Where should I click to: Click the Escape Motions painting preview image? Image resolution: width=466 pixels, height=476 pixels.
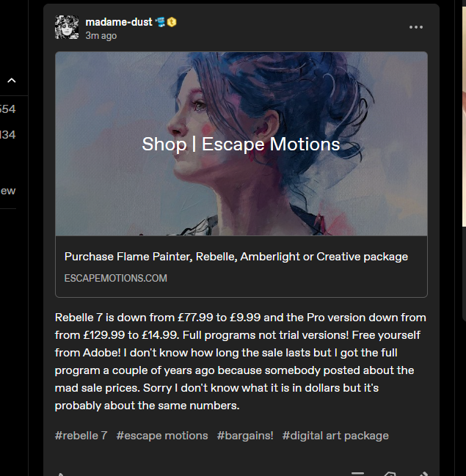pyautogui.click(x=241, y=144)
